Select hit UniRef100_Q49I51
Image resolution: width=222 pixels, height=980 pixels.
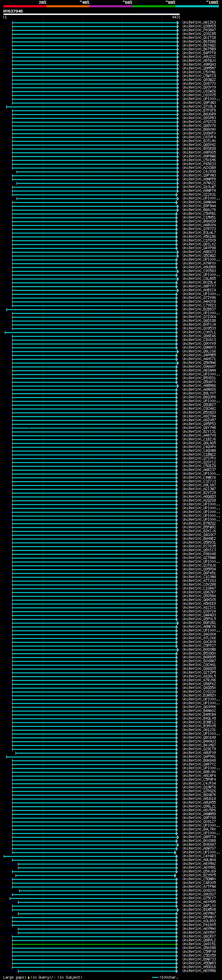pyautogui.click(x=199, y=944)
